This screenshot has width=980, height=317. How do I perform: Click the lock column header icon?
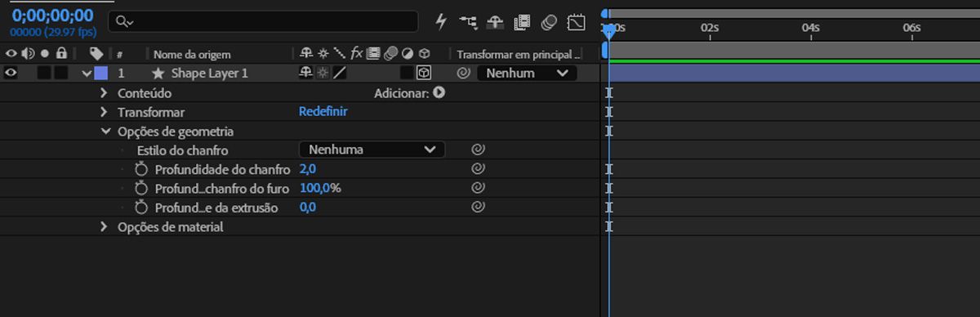click(60, 54)
